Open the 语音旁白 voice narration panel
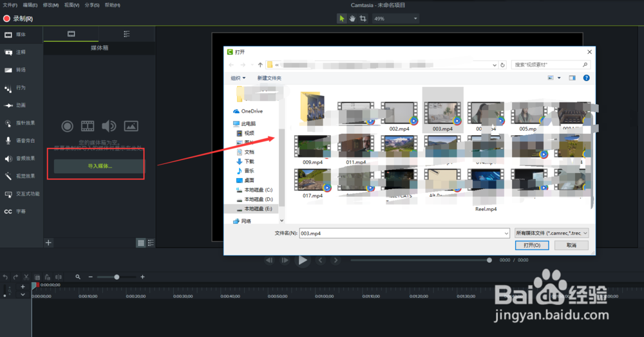 point(21,141)
